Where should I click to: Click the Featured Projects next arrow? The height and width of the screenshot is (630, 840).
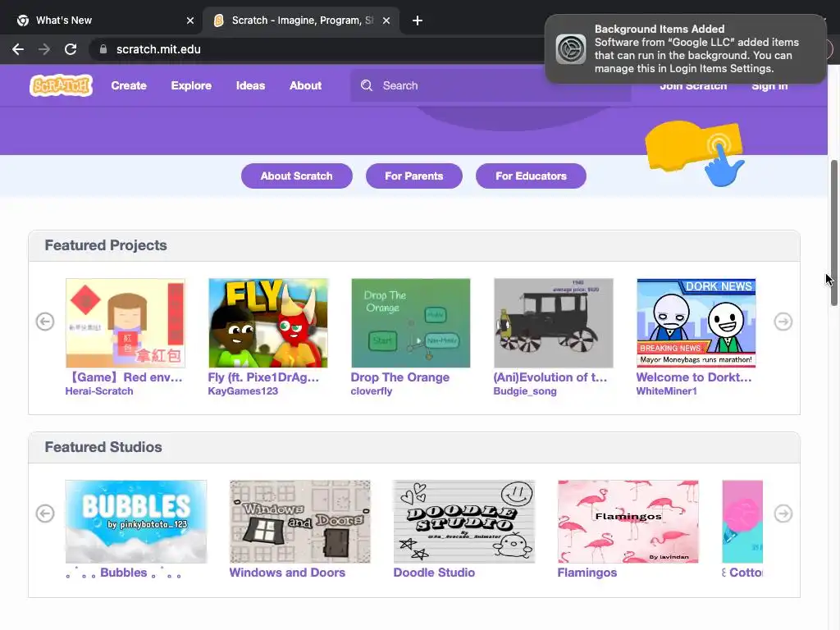[x=783, y=322]
